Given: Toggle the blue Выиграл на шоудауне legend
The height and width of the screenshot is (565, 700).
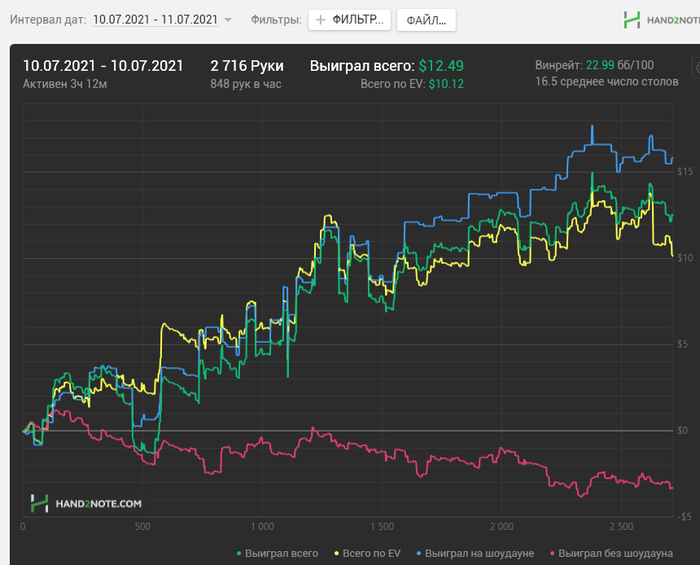Looking at the screenshot, I should (x=475, y=553).
